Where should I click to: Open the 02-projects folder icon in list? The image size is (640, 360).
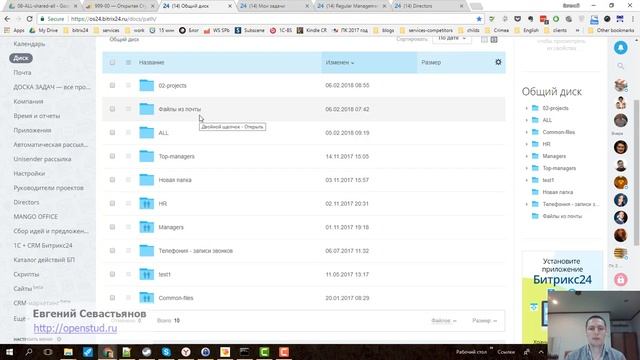coord(147,85)
